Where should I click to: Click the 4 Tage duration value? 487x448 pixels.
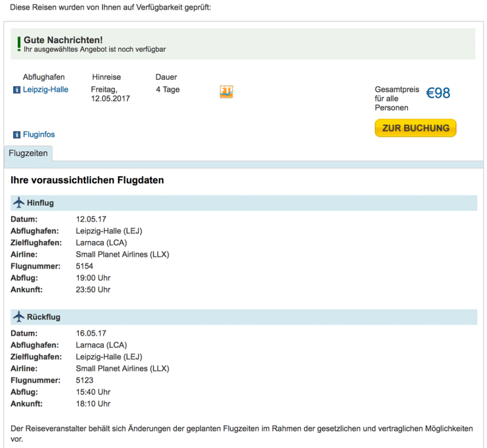[168, 89]
